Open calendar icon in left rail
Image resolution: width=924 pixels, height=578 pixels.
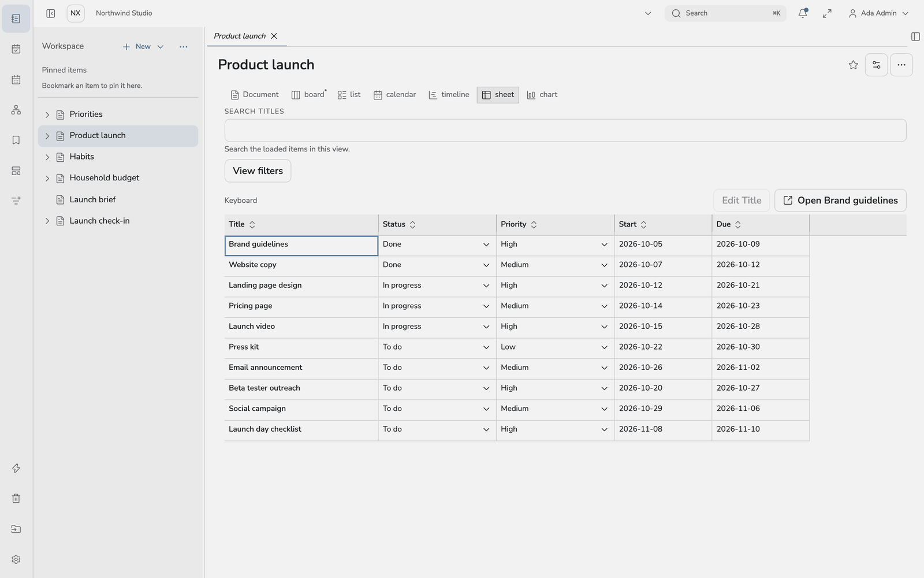tap(16, 80)
